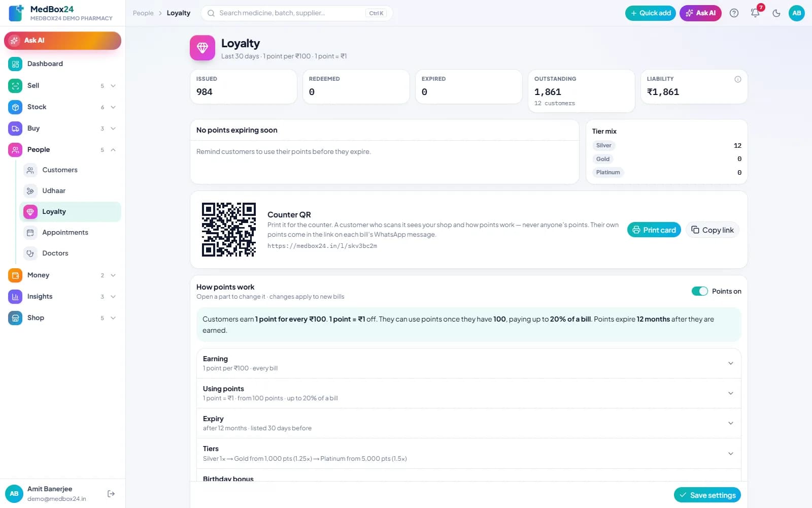Expand the Tiers settings row
The width and height of the screenshot is (812, 508).
click(x=468, y=453)
